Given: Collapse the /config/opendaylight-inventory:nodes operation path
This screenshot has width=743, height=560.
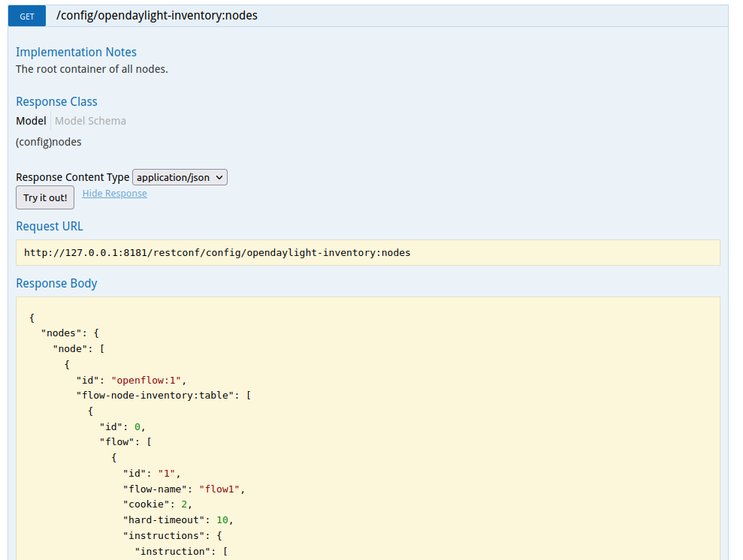Looking at the screenshot, I should [157, 15].
